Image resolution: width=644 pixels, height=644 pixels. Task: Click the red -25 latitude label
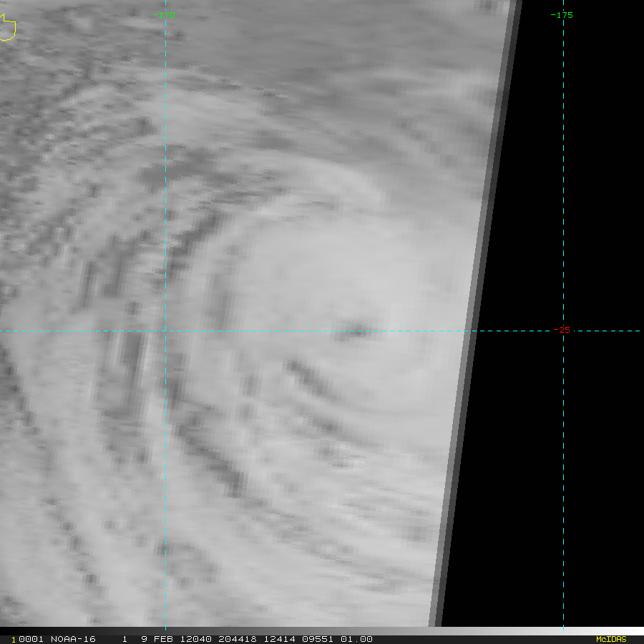pos(562,330)
